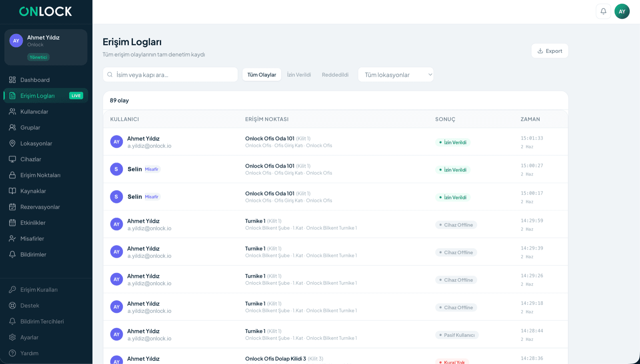640x364 pixels.
Task: Click the SONUÇ column header
Action: point(445,119)
